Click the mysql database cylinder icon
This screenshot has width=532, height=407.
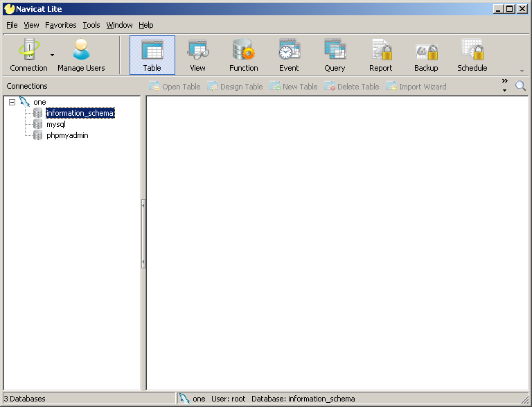(37, 124)
